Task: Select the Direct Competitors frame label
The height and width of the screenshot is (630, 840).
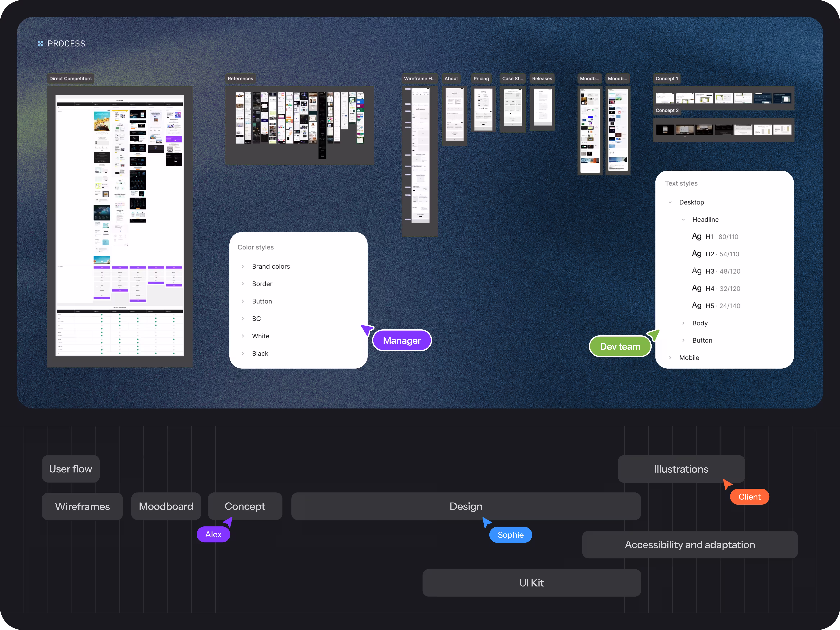Action: tap(71, 79)
